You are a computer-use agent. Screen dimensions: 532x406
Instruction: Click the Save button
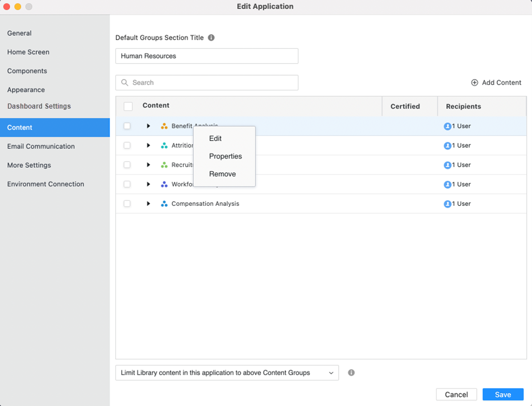[x=502, y=395]
